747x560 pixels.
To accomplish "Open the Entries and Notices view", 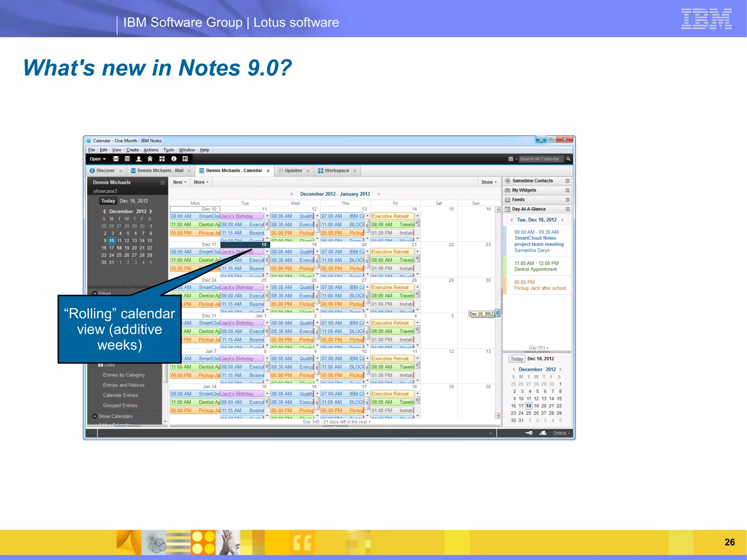I will point(124,385).
